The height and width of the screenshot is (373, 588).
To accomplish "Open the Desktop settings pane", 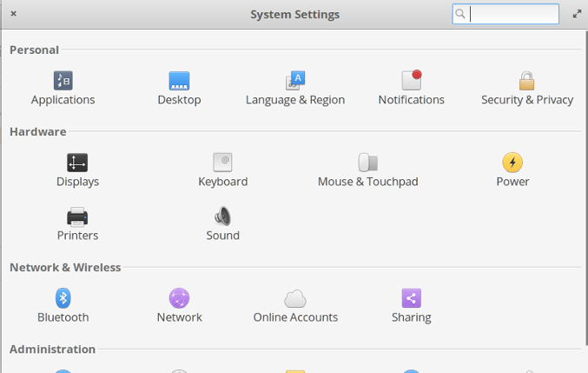I will 179,81.
